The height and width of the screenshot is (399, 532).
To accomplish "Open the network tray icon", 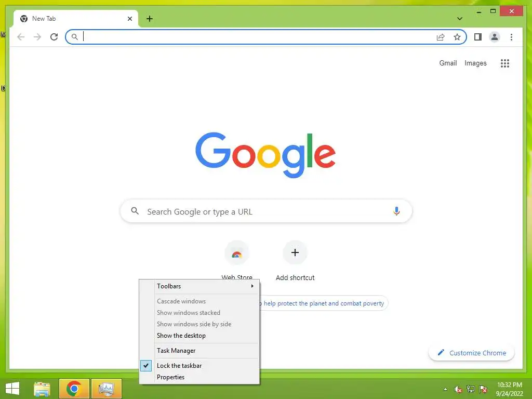I will (471, 389).
